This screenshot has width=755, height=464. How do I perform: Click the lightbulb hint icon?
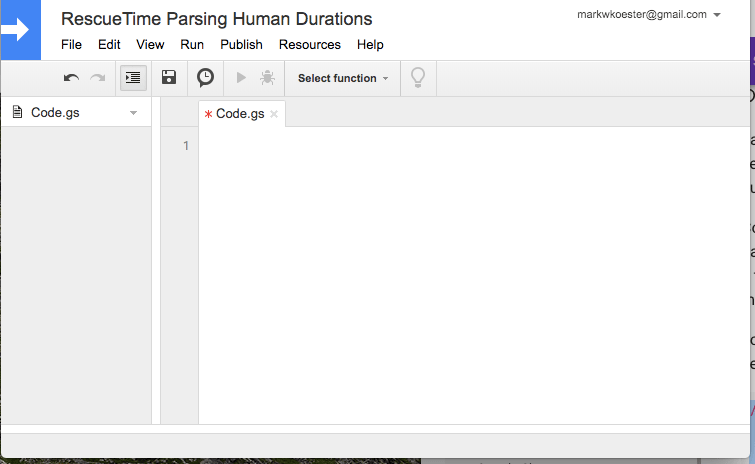[x=418, y=78]
